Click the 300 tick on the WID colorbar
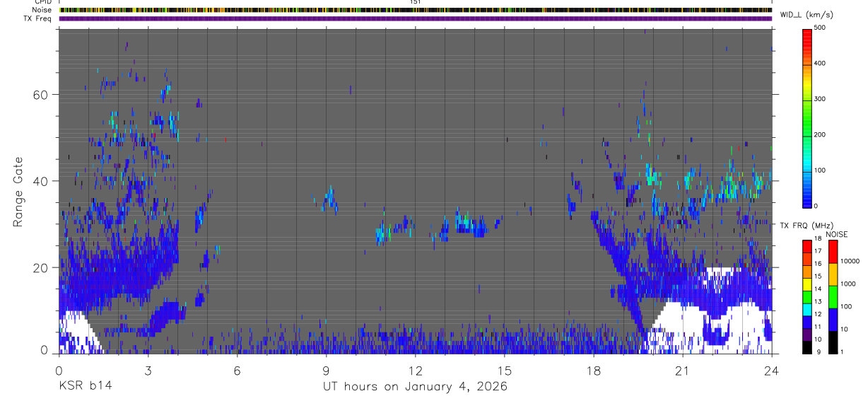The width and height of the screenshot is (868, 401). [820, 99]
